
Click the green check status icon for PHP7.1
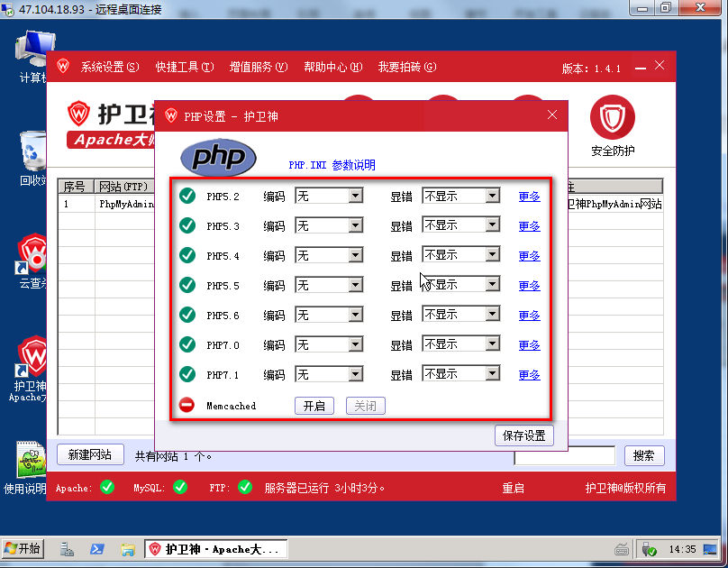[187, 374]
